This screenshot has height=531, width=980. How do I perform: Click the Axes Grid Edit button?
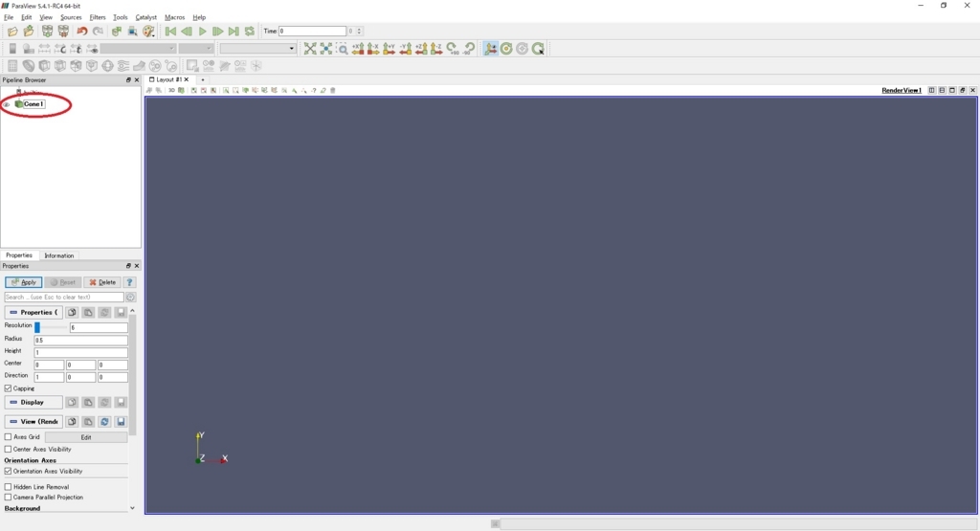pos(86,437)
